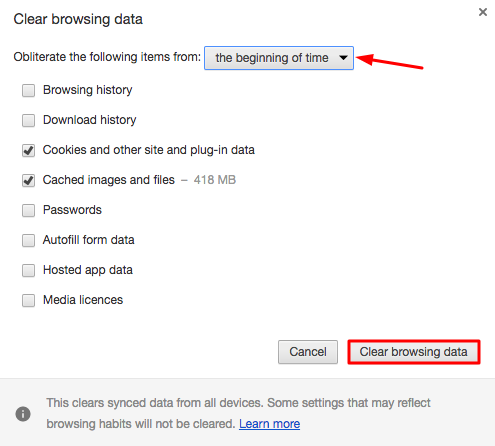495x446 pixels.
Task: Click the Cached images and files label
Action: click(x=109, y=180)
